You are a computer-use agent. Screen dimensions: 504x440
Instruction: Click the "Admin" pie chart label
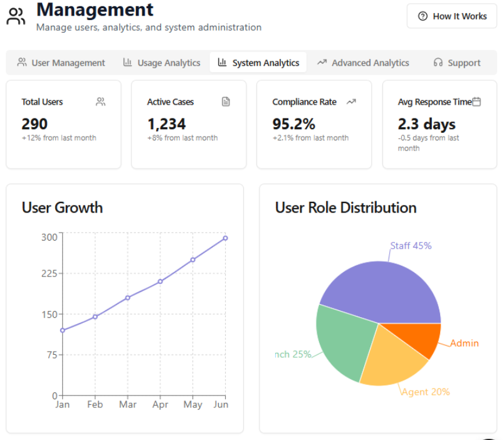[465, 343]
